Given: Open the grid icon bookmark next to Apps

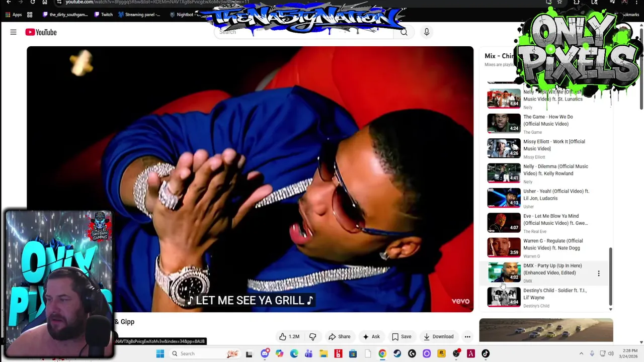Looking at the screenshot, I should 30,15.
